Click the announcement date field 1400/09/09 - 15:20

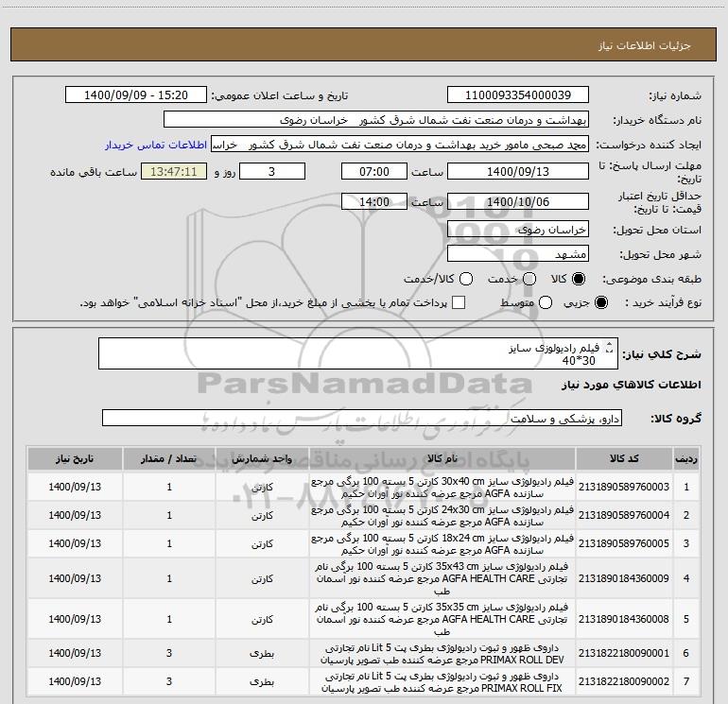pos(136,95)
